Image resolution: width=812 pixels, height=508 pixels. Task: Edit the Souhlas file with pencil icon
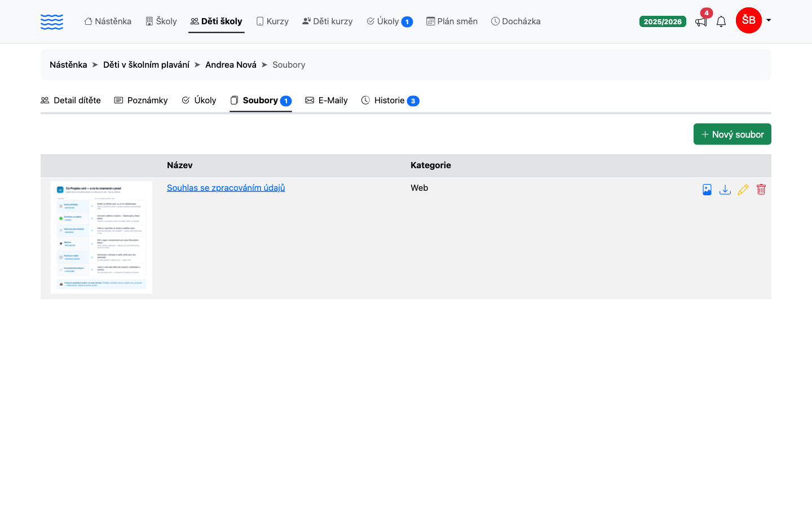743,190
